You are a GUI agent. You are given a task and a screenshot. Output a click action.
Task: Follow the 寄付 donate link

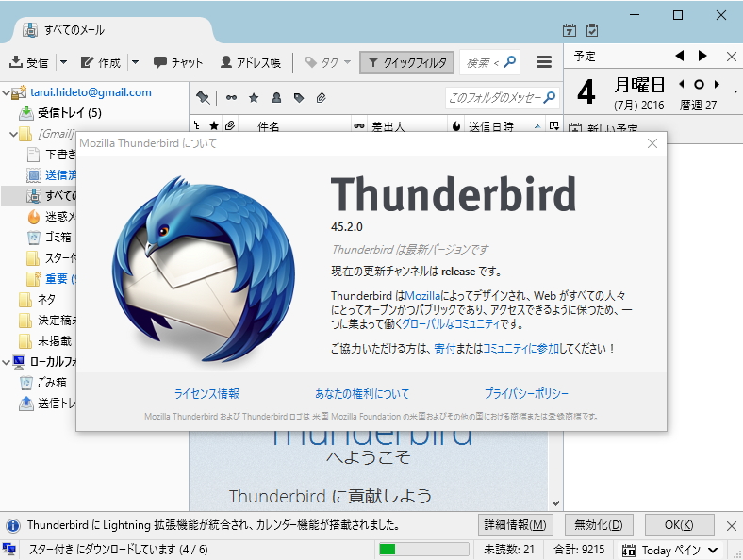(444, 349)
